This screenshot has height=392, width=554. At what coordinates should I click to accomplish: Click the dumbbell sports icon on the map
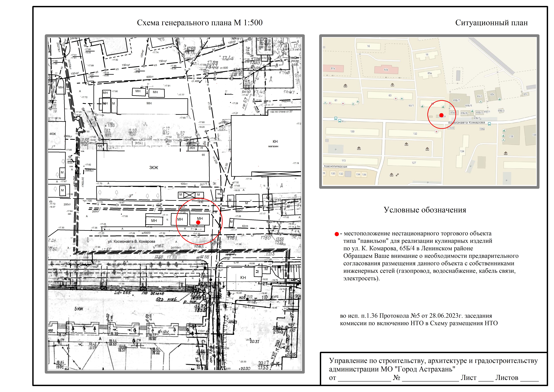[x=397, y=175]
